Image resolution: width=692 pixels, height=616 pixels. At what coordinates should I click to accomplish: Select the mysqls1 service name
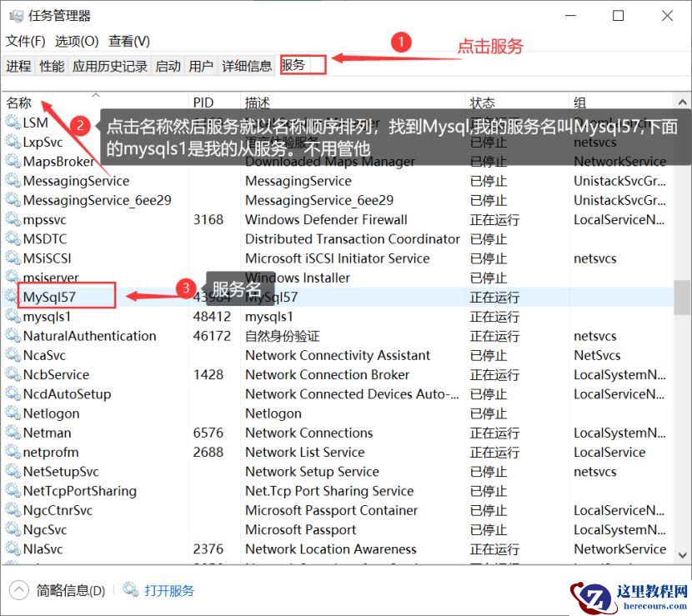click(47, 317)
